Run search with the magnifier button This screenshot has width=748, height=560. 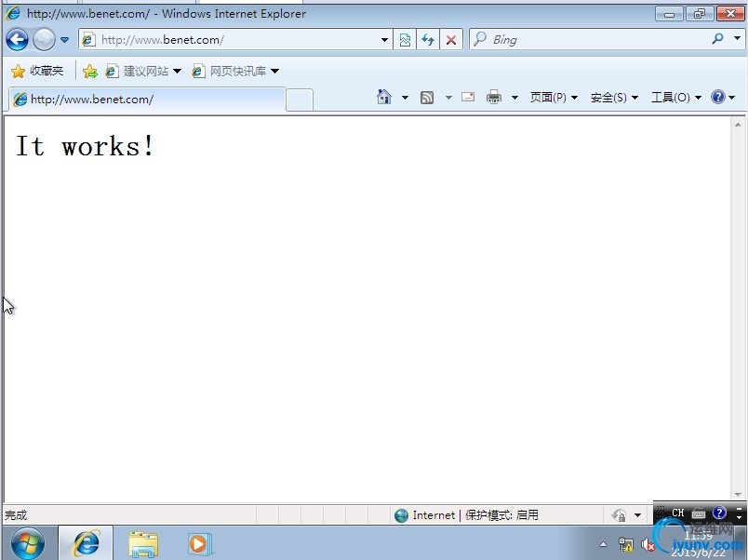[717, 39]
